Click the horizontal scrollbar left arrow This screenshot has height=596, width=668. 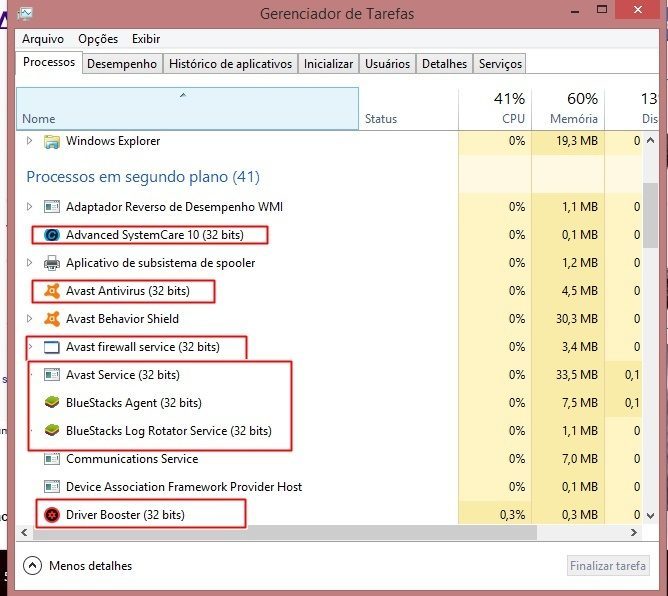[24, 533]
